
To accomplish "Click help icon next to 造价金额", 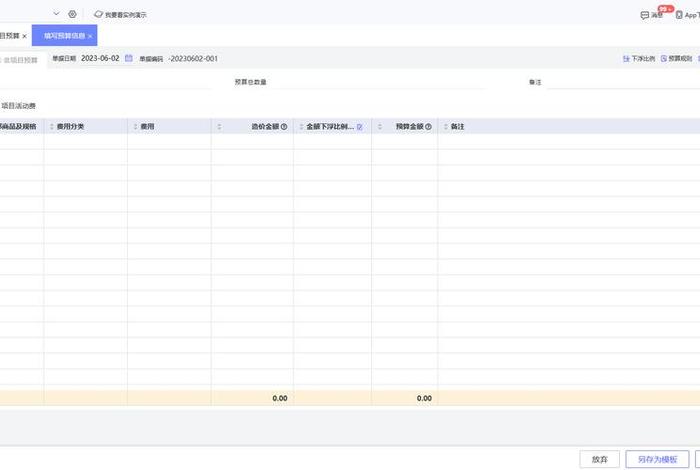I will point(284,128).
